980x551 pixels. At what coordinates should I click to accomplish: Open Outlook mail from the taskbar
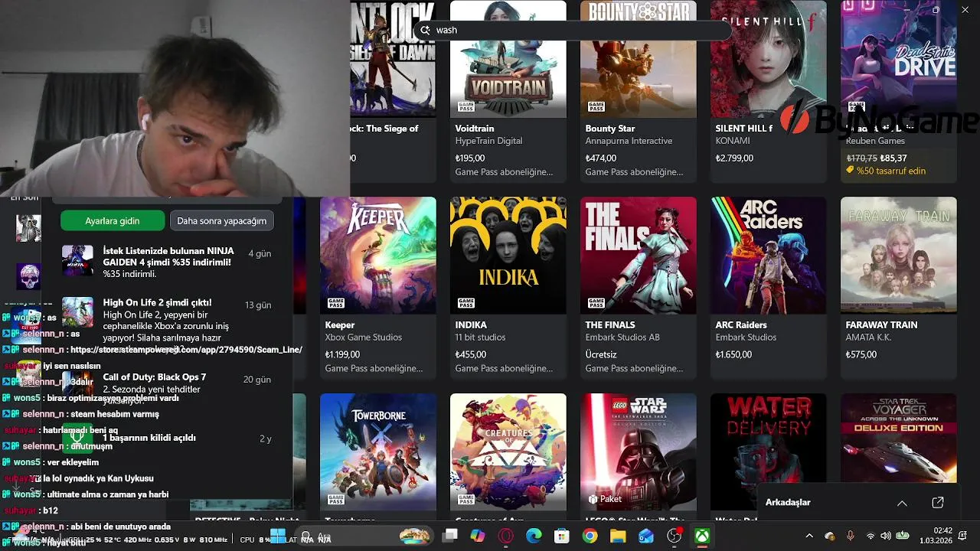646,536
